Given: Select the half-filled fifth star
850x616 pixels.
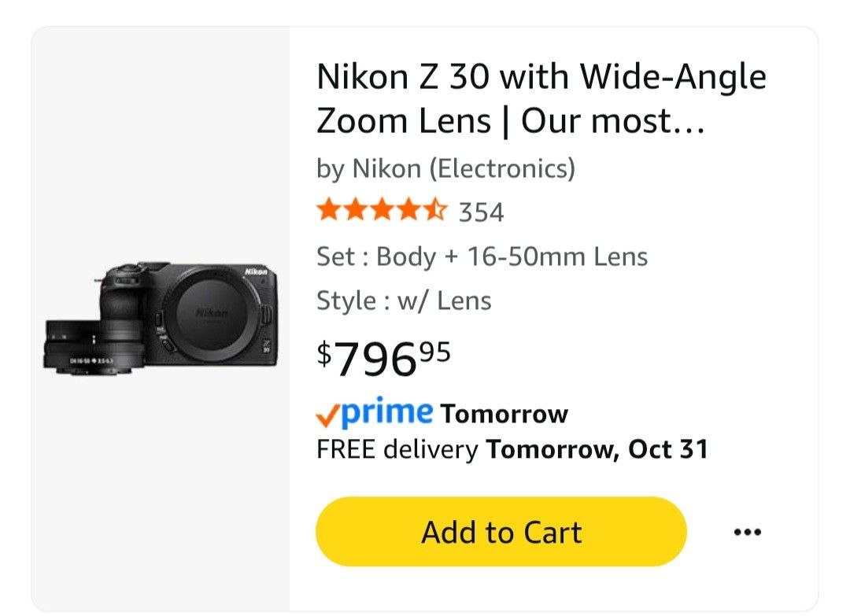Looking at the screenshot, I should pyautogui.click(x=436, y=210).
